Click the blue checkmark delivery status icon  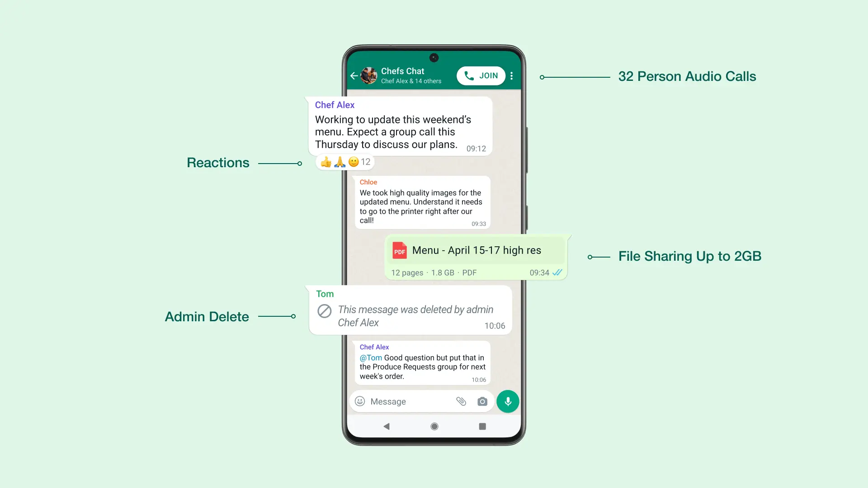[x=557, y=272]
